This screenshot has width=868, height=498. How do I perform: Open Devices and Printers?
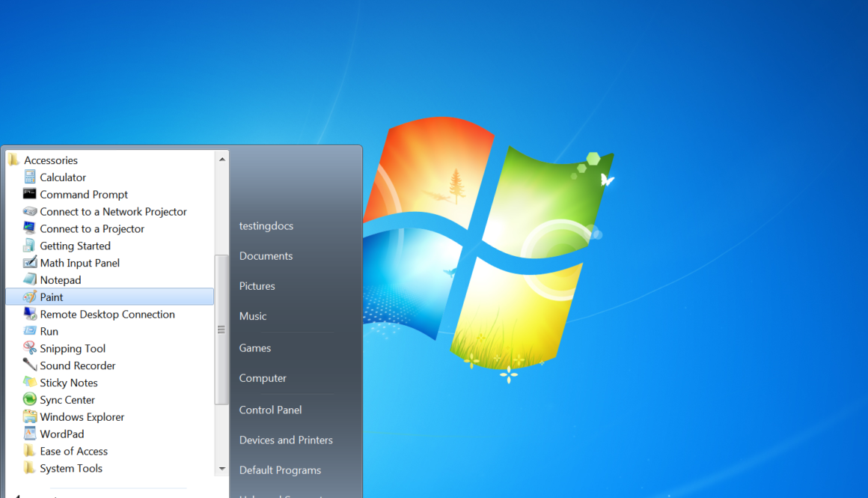285,440
